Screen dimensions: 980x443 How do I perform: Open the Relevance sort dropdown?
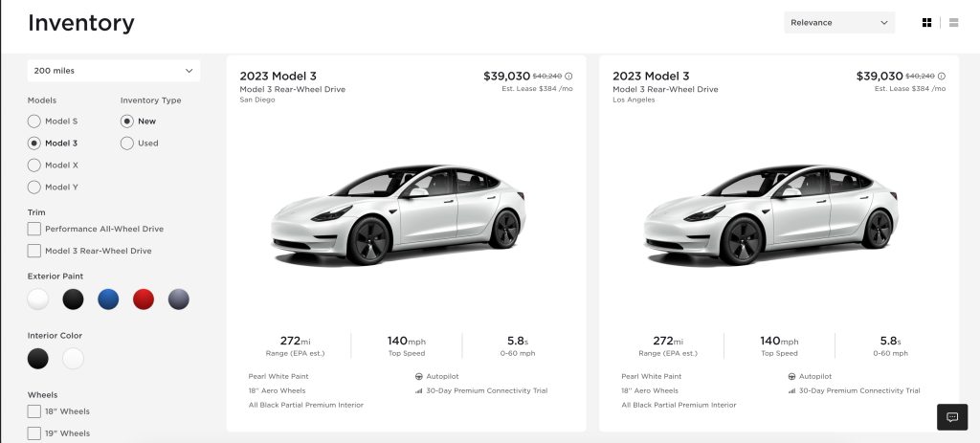[x=838, y=22]
